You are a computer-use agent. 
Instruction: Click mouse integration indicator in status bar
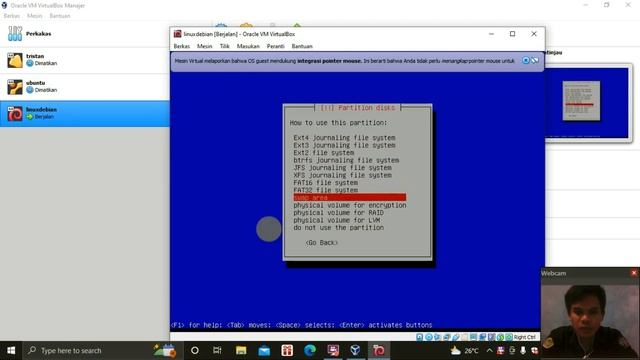(x=500, y=337)
